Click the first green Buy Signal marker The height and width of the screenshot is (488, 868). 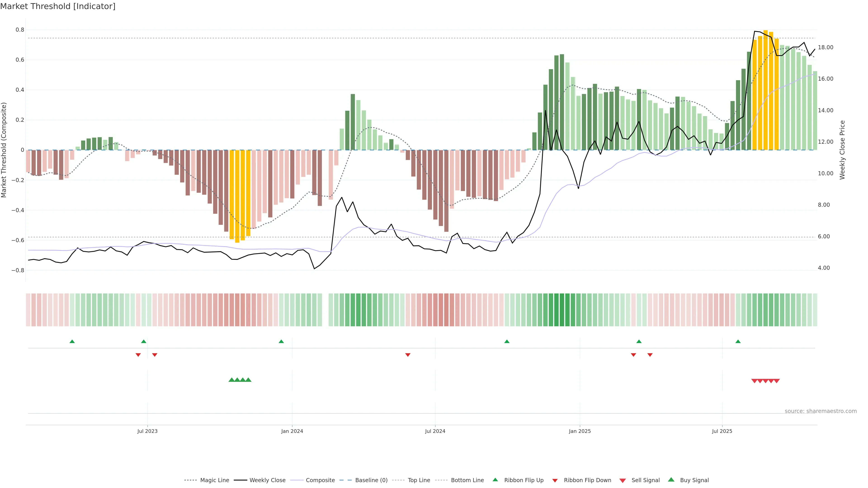click(231, 380)
